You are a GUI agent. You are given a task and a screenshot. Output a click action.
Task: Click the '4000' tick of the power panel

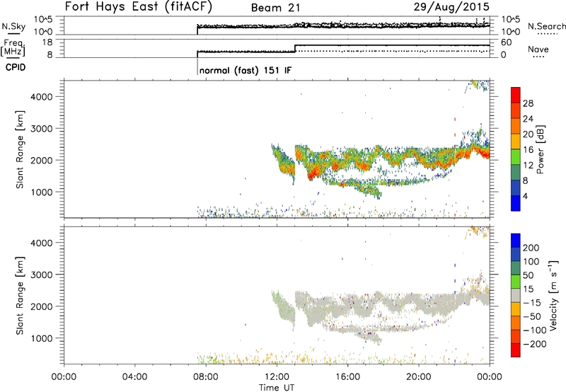41,97
